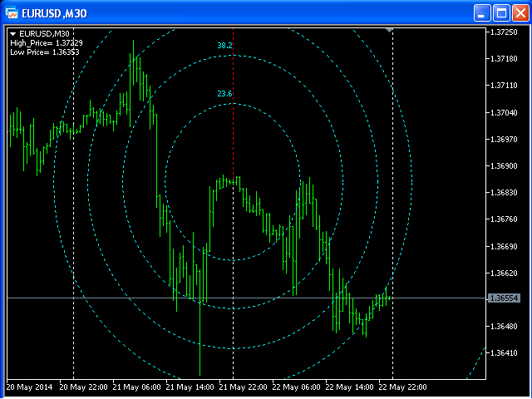The image size is (532, 399).
Task: Click the 38.2 Fibonacci arc label
Action: click(224, 46)
